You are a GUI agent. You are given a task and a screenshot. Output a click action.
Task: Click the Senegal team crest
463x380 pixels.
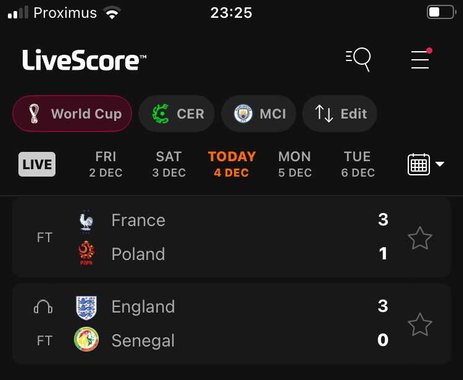pos(86,340)
